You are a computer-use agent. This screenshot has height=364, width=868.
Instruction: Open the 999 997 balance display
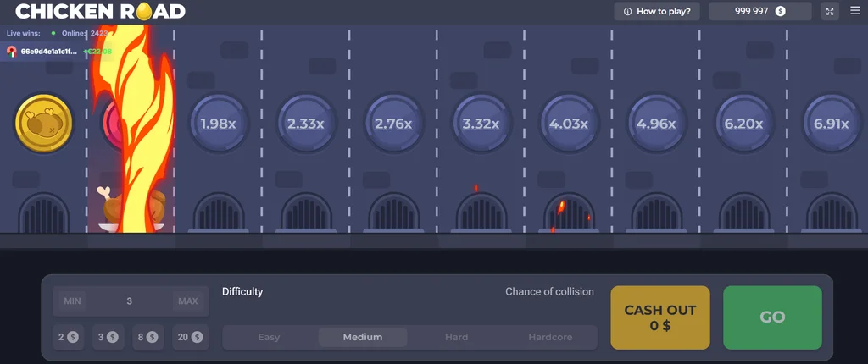click(x=760, y=12)
